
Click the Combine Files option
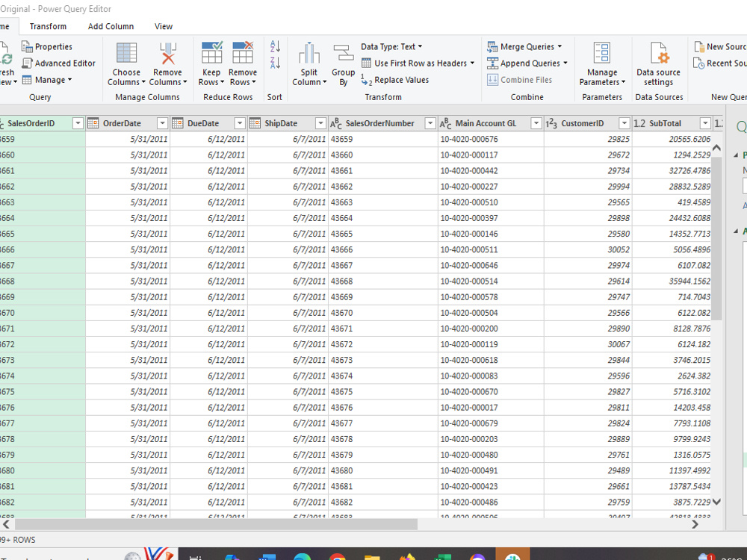pos(519,80)
